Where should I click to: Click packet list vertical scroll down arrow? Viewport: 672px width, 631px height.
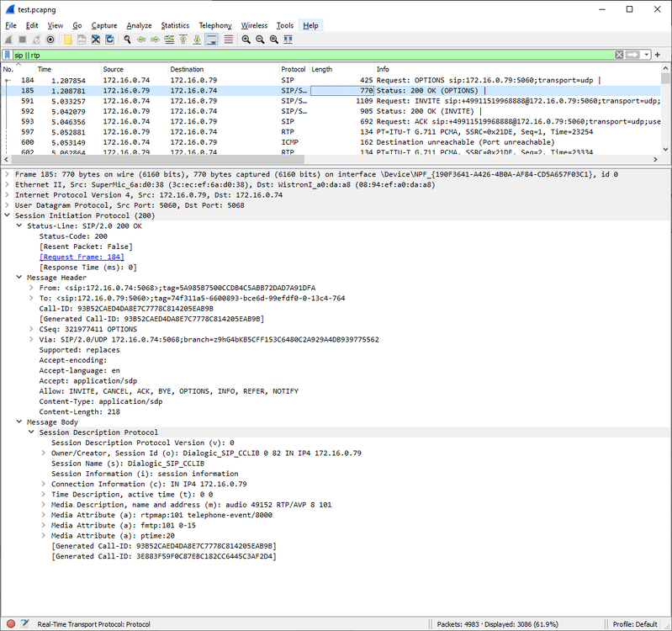(x=665, y=149)
